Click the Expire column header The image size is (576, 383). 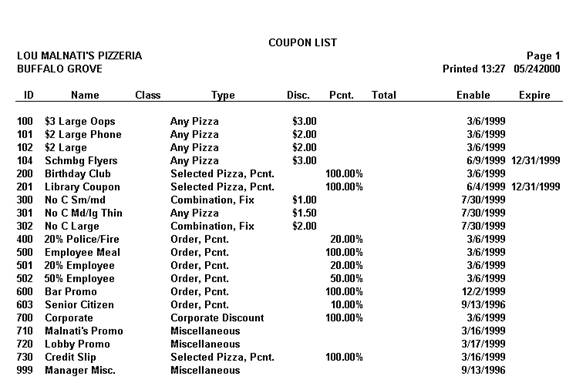pos(534,95)
